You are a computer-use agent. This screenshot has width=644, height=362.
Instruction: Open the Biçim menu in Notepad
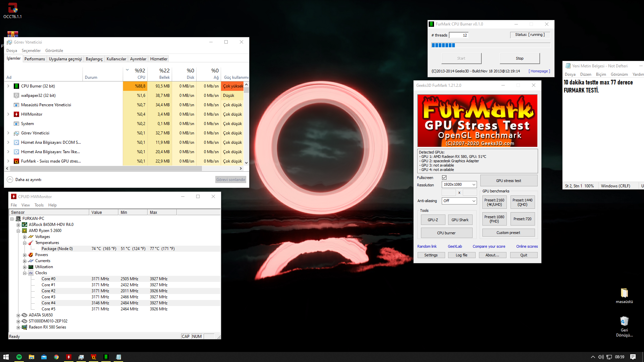tap(601, 74)
